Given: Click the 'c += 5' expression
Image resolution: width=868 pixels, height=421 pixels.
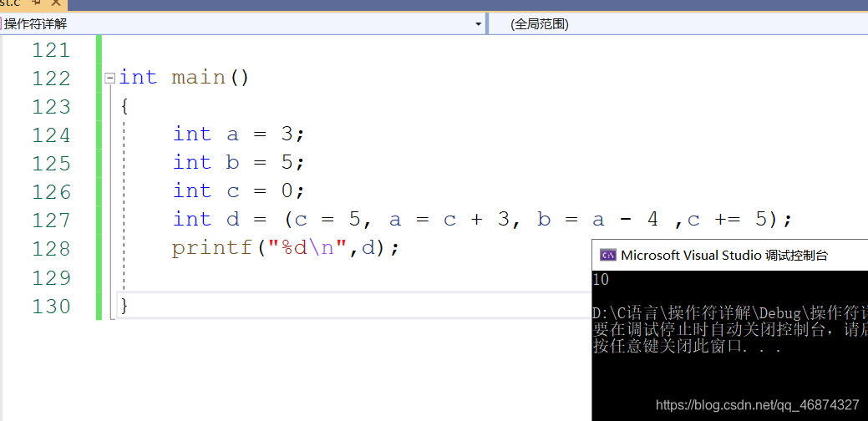Looking at the screenshot, I should [x=727, y=221].
